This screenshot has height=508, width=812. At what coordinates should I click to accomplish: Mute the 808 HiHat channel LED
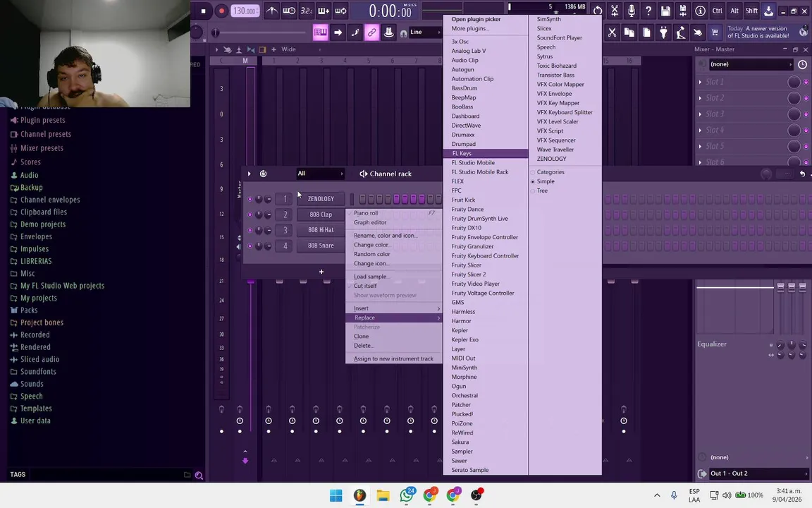250,230
